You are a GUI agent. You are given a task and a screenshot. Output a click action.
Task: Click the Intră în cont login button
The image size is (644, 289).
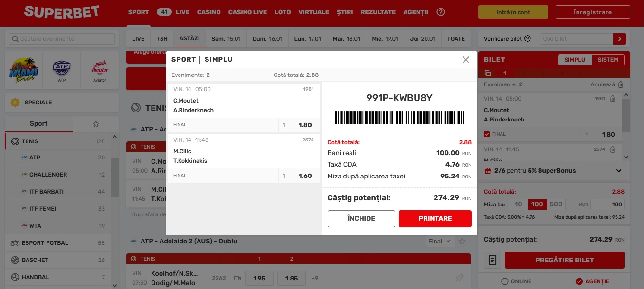[513, 12]
